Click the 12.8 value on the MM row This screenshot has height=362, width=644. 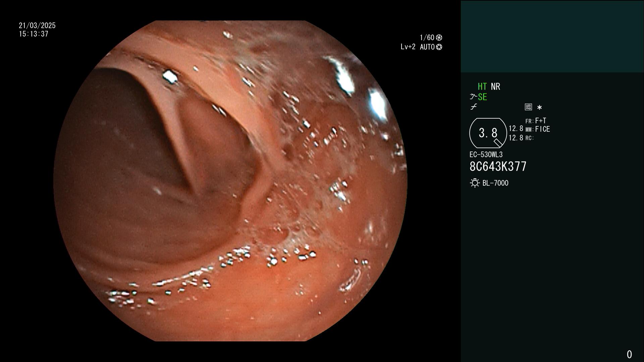(x=516, y=129)
